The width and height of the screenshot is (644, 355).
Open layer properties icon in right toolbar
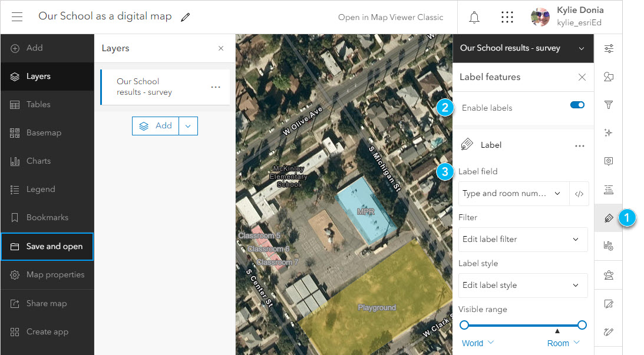click(x=609, y=48)
